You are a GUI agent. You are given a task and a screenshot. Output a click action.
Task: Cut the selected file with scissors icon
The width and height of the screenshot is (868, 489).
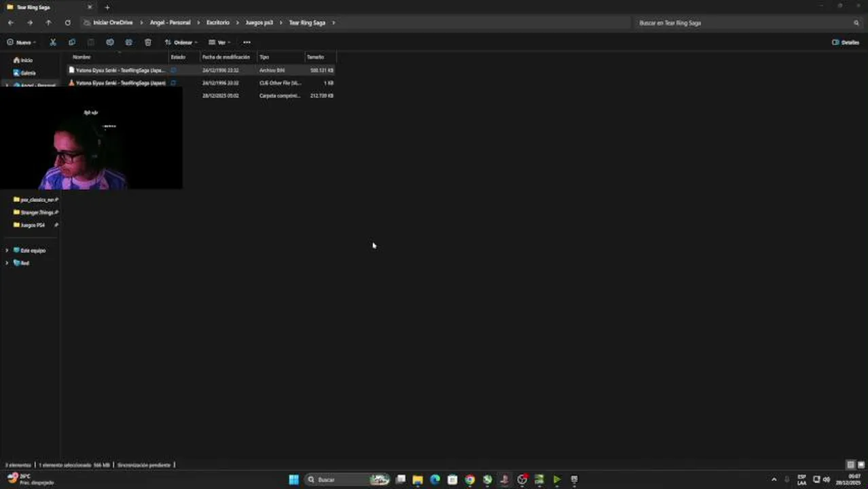point(53,42)
